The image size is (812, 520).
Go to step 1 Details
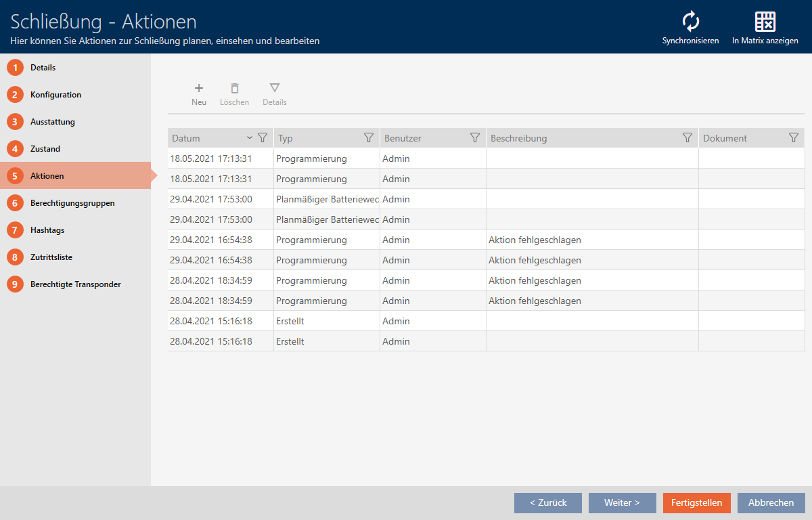43,68
